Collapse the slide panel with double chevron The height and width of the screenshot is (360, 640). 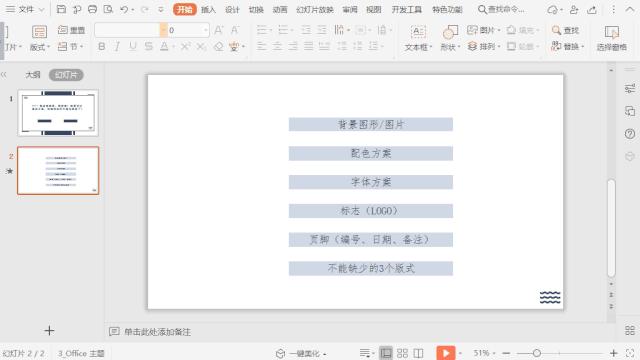pos(4,75)
